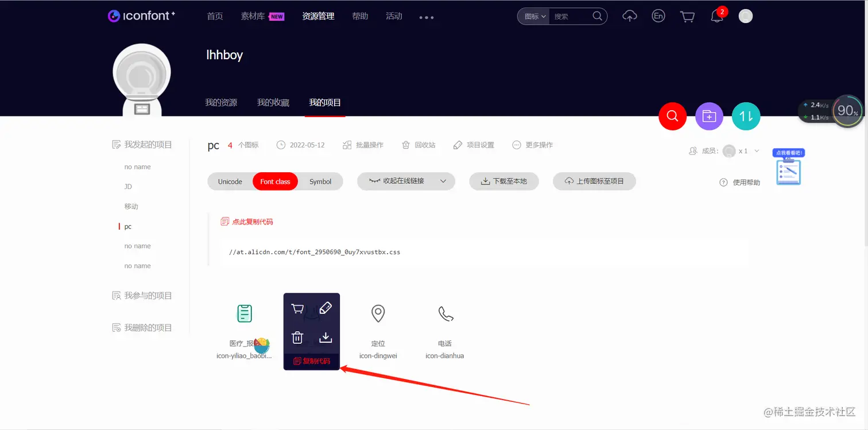The image size is (868, 430).
Task: Click the search input field
Action: pyautogui.click(x=571, y=17)
